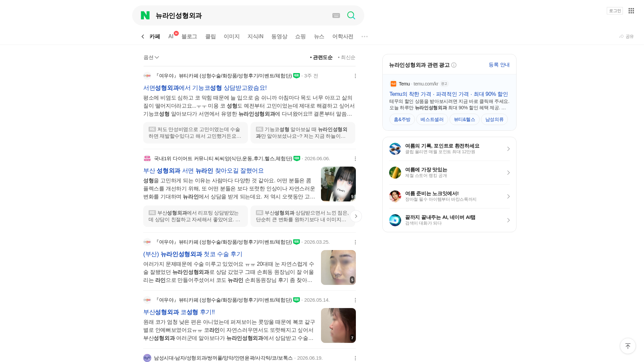
Task: Click 남성시대 cafe profile avatar
Action: coord(147,358)
